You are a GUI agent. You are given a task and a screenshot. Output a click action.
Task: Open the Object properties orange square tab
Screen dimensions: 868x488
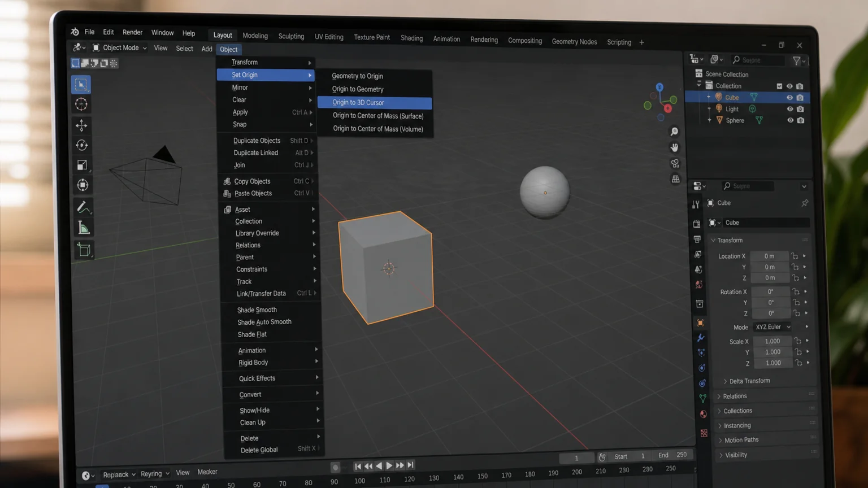pos(700,323)
